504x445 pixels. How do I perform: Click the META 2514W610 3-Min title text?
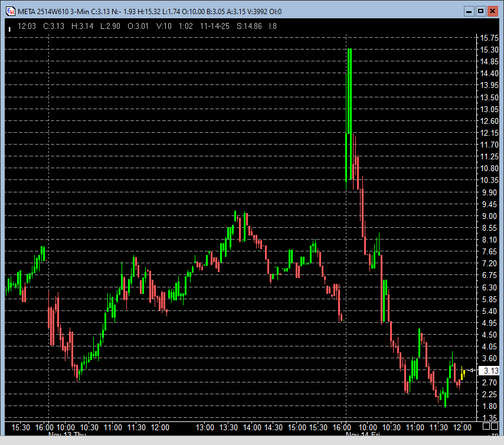click(53, 11)
